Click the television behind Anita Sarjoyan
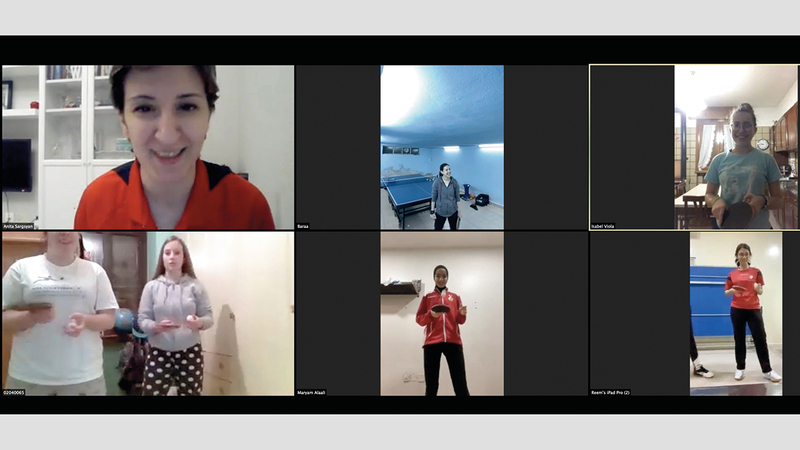This screenshot has width=800, height=450. coord(15,163)
